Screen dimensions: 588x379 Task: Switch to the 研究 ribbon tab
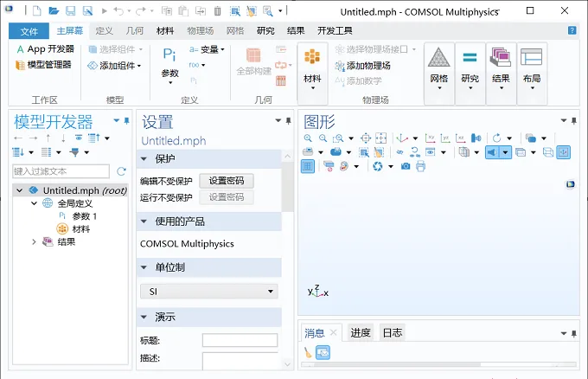(265, 31)
